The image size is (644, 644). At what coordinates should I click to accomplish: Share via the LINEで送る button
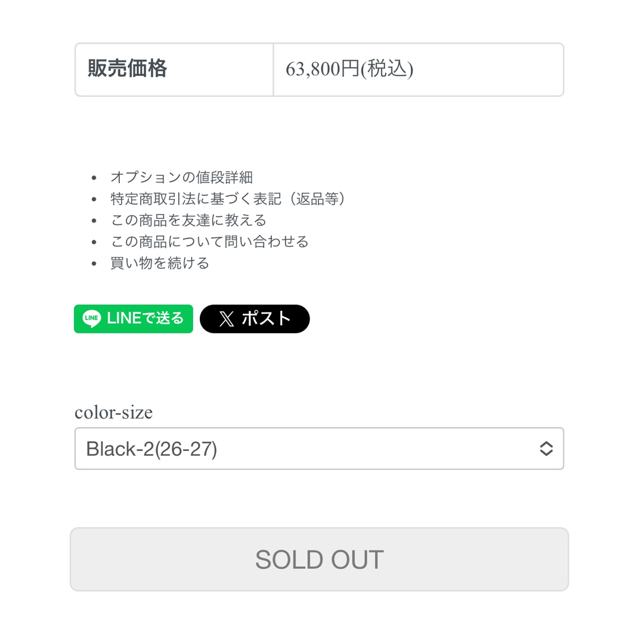(134, 318)
